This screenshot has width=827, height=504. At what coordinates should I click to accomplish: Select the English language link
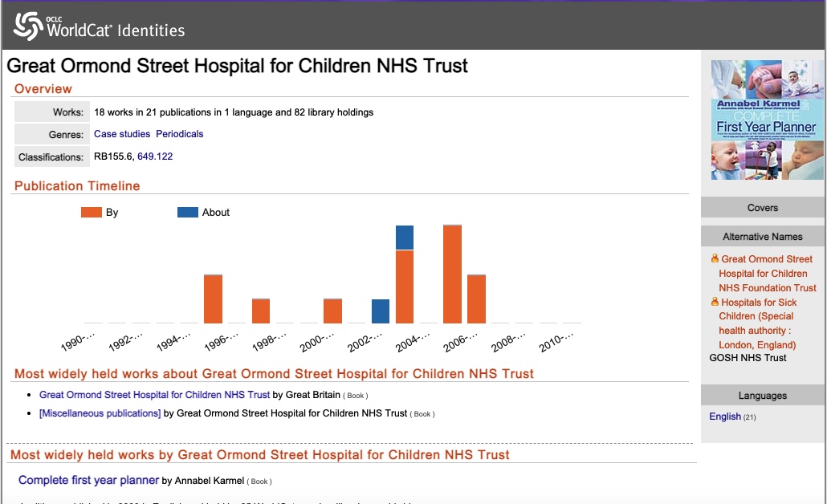(x=725, y=417)
